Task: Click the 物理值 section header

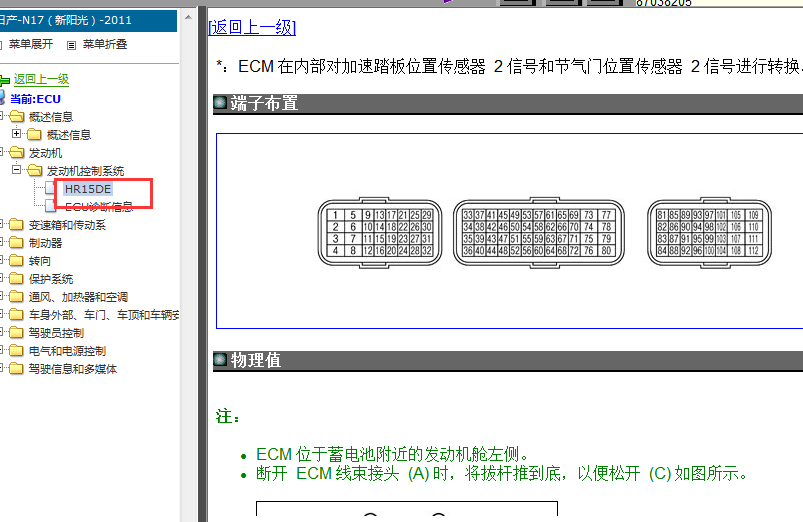Action: pos(508,360)
